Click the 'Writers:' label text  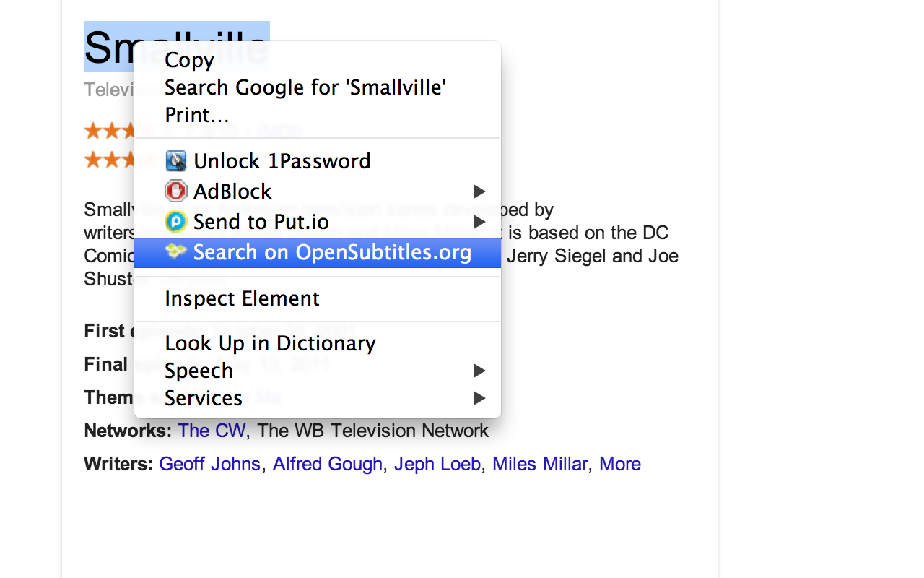click(118, 464)
